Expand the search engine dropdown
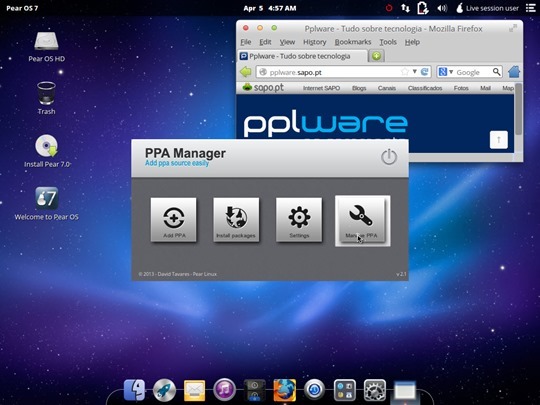The image size is (540, 405). 451,72
